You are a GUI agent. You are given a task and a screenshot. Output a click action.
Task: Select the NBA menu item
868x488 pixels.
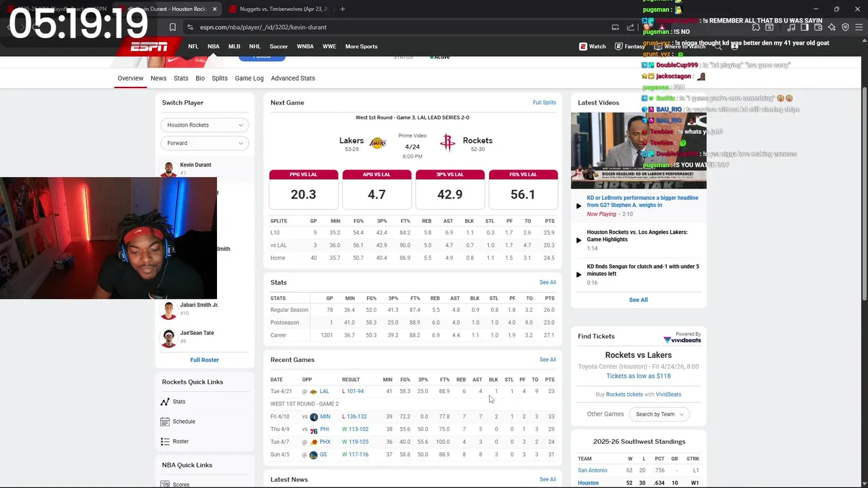(x=213, y=47)
